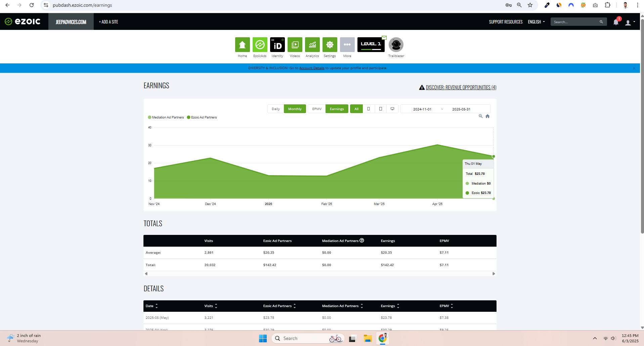Click the totals table right scroll arrow
Image resolution: width=644 pixels, height=346 pixels.
click(493, 274)
